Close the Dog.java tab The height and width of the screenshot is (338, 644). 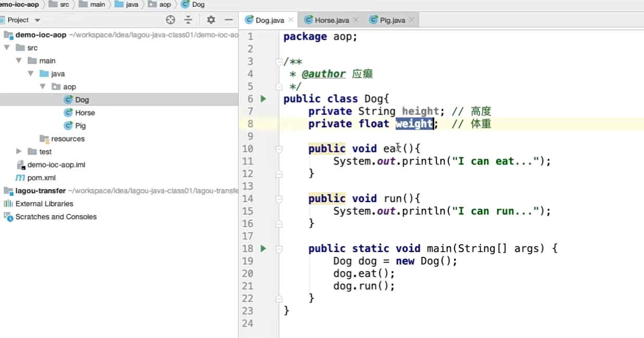pos(291,20)
